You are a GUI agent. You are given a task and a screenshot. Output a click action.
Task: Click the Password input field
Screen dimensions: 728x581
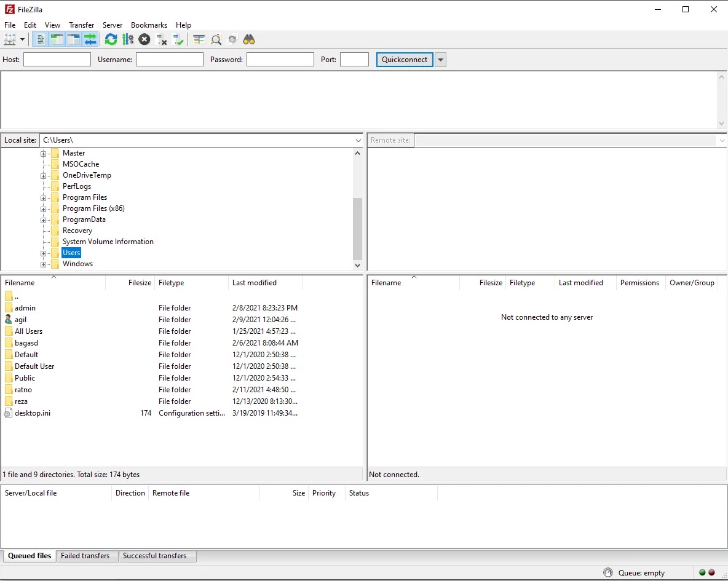click(280, 60)
